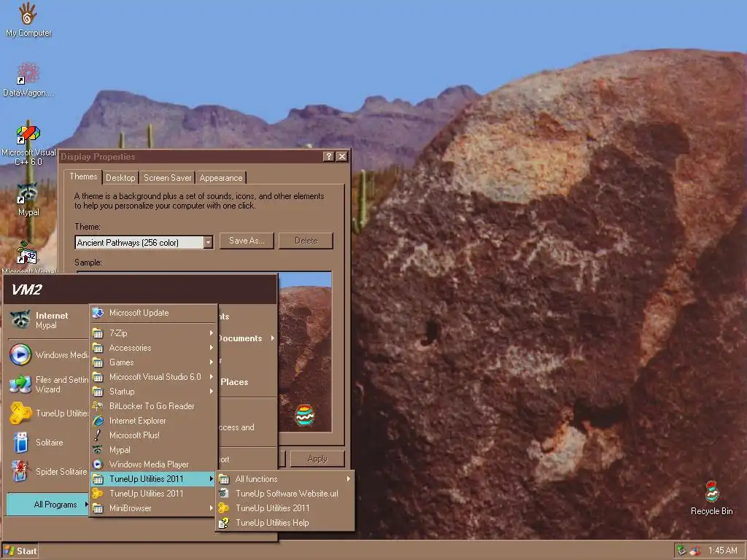Launch TuneUp Utilities from recent programs
The image size is (747, 560).
[x=47, y=413]
